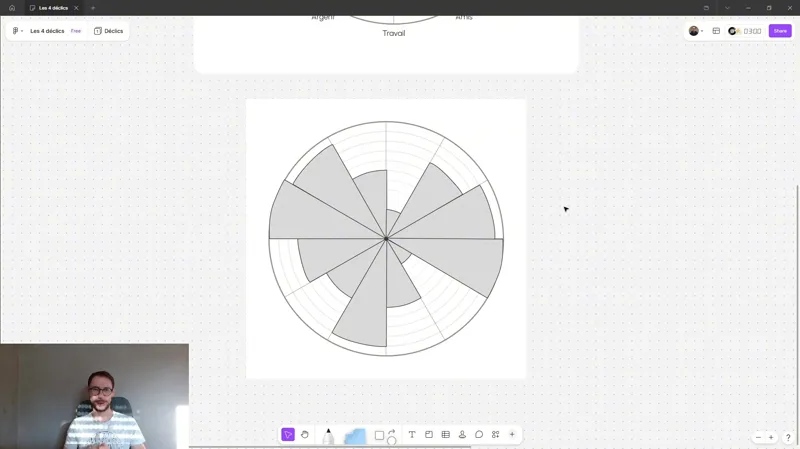This screenshot has height=449, width=800.
Task: Select the Hand pan tool
Action: (305, 434)
